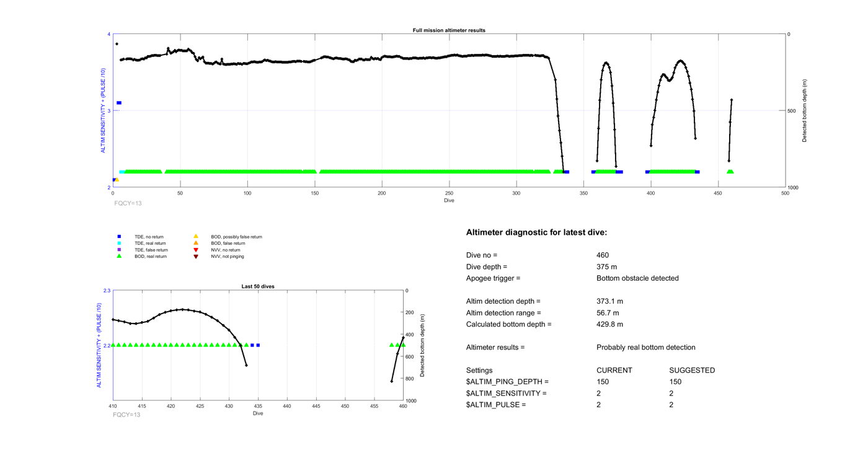Viewport: 868px width, 450px height.
Task: Click the 'NVV, not pinging' legend label
Action: point(228,257)
